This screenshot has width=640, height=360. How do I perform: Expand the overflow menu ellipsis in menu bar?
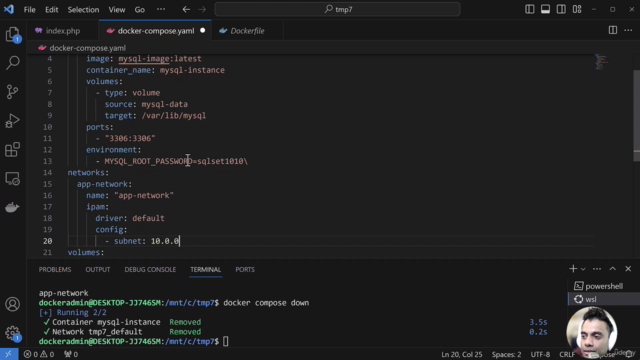pyautogui.click(x=161, y=9)
